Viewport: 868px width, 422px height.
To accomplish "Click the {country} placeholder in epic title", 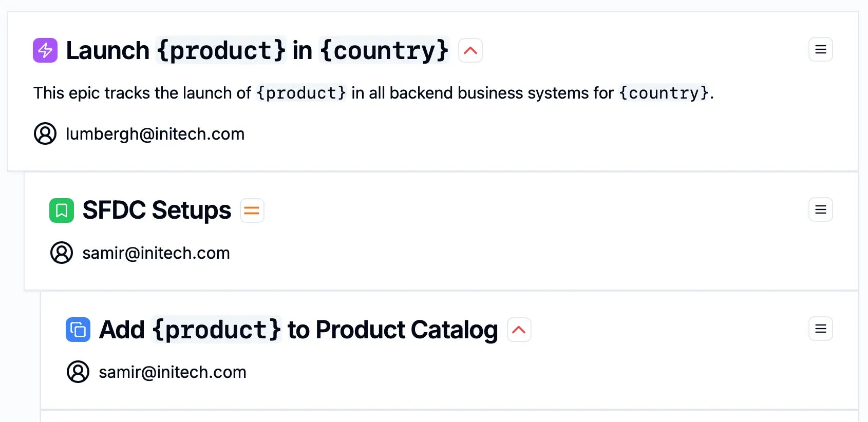I will [384, 50].
